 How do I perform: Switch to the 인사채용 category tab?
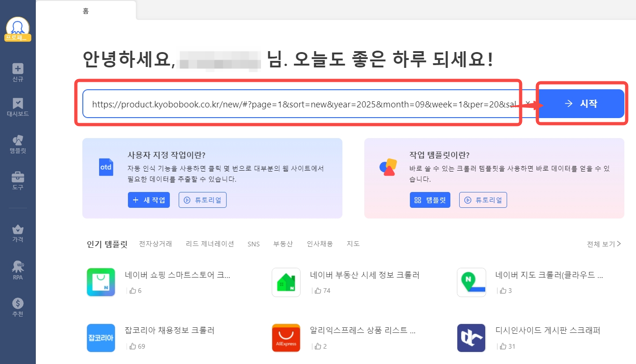pos(320,244)
